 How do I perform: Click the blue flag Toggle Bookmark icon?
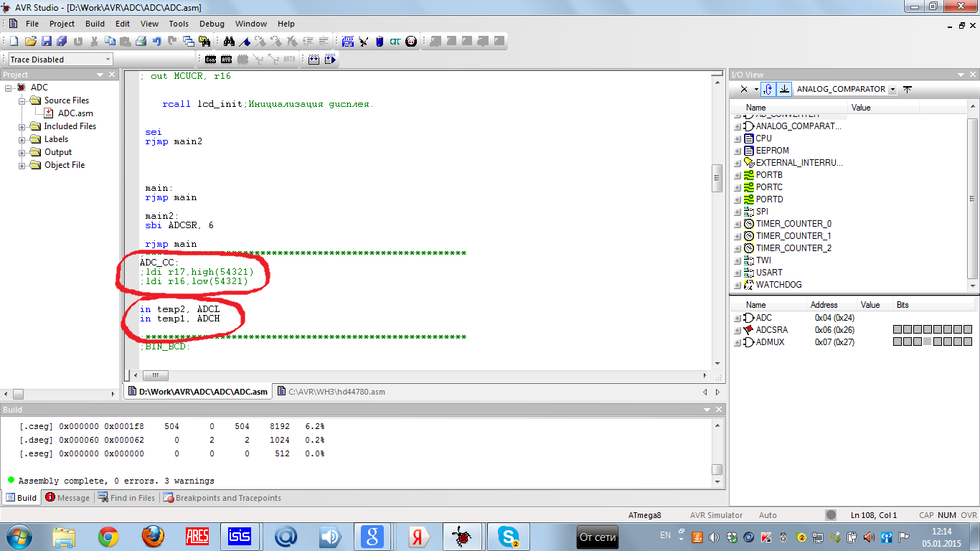coord(245,42)
